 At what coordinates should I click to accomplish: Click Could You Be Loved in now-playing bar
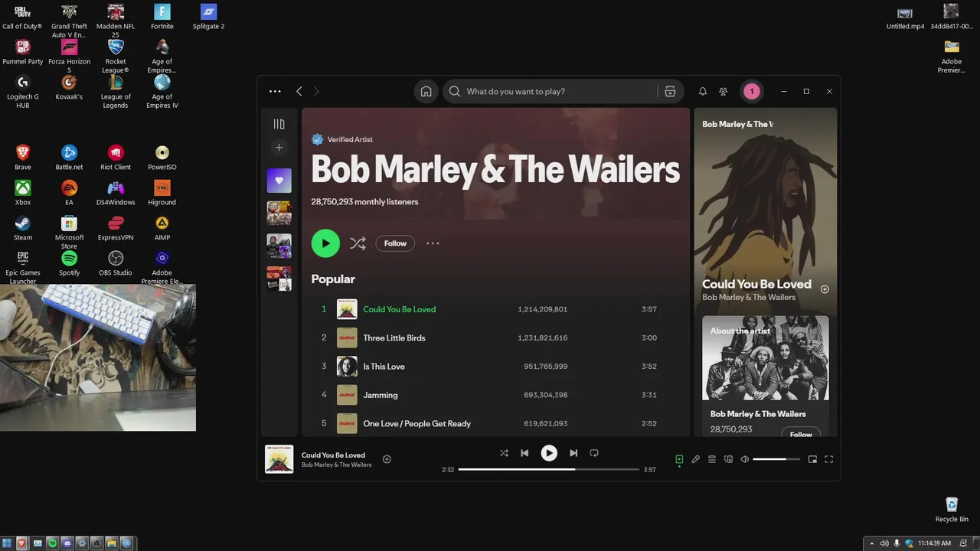pos(333,455)
